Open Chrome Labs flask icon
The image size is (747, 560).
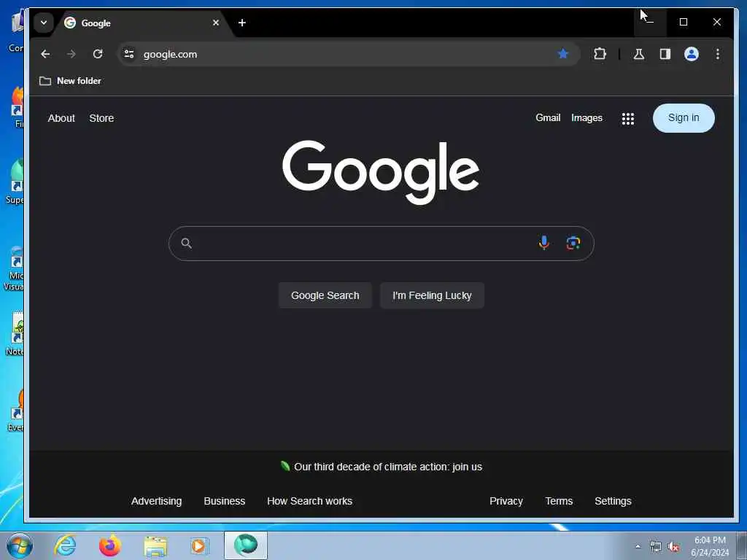coord(639,54)
